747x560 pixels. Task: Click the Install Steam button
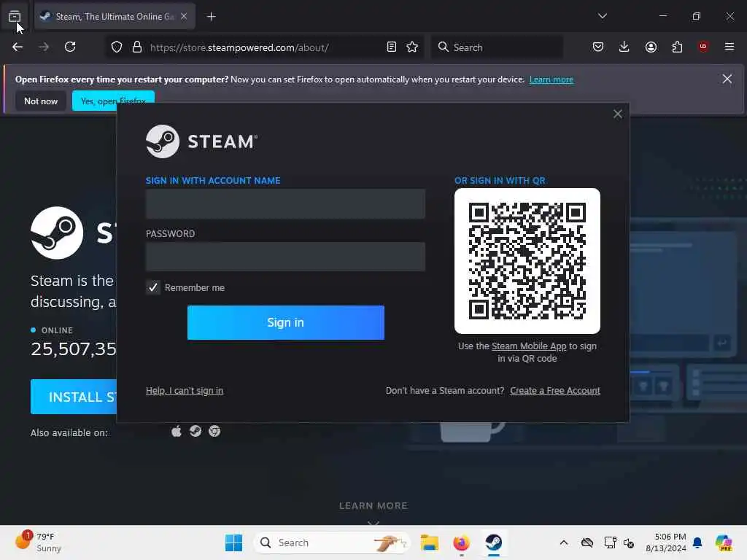[74, 397]
